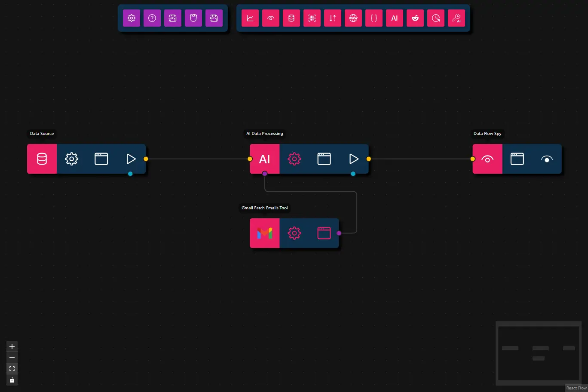588x392 pixels.
Task: Select the clock history icon in the toolbar
Action: coord(436,18)
